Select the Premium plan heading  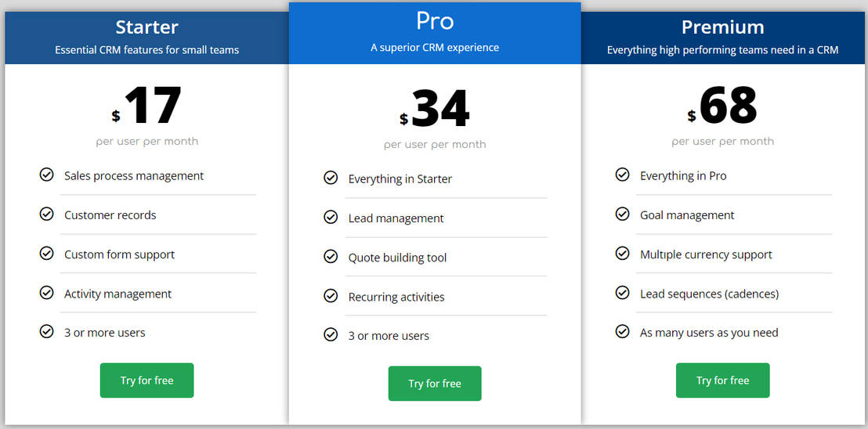point(722,27)
